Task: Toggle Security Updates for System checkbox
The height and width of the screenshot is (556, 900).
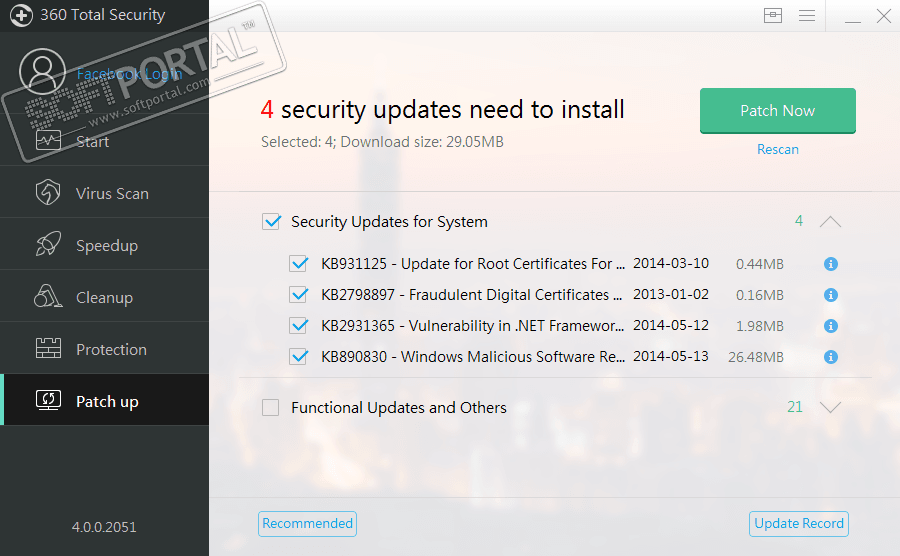Action: coord(271,221)
